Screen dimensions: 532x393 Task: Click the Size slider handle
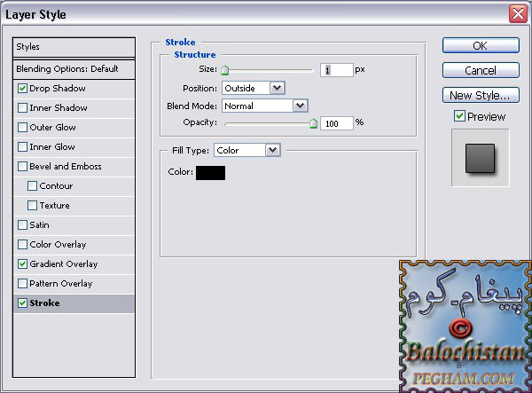pos(224,70)
